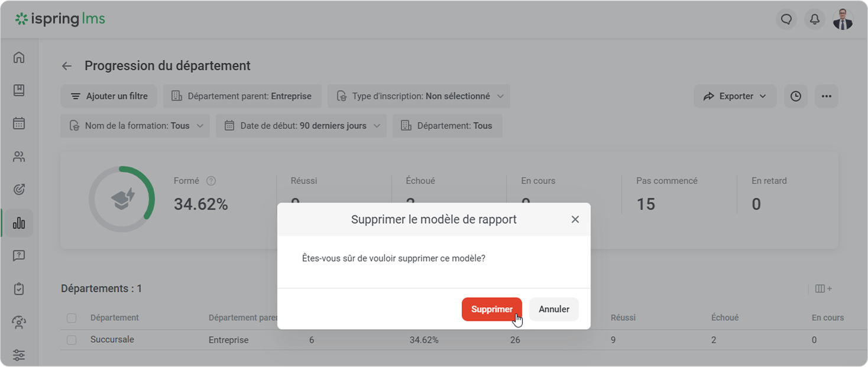Click the reports bar chart sidebar icon

pos(19,223)
